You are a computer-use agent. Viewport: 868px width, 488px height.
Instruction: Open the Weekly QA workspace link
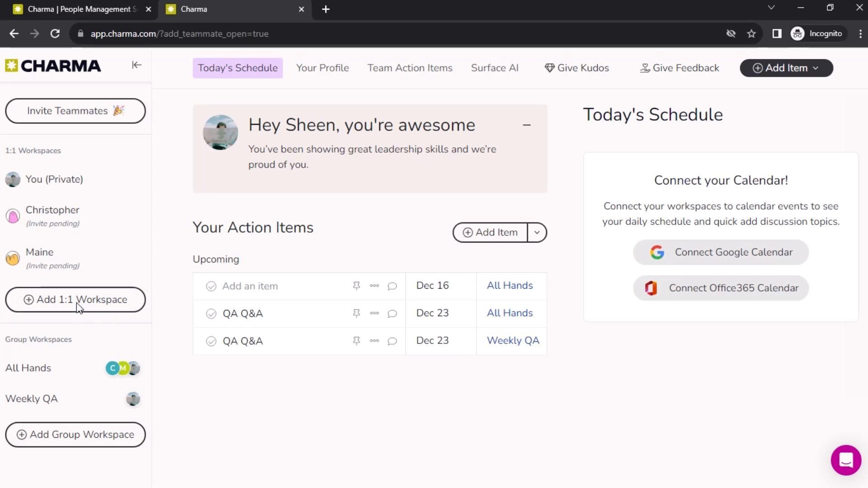pyautogui.click(x=513, y=341)
